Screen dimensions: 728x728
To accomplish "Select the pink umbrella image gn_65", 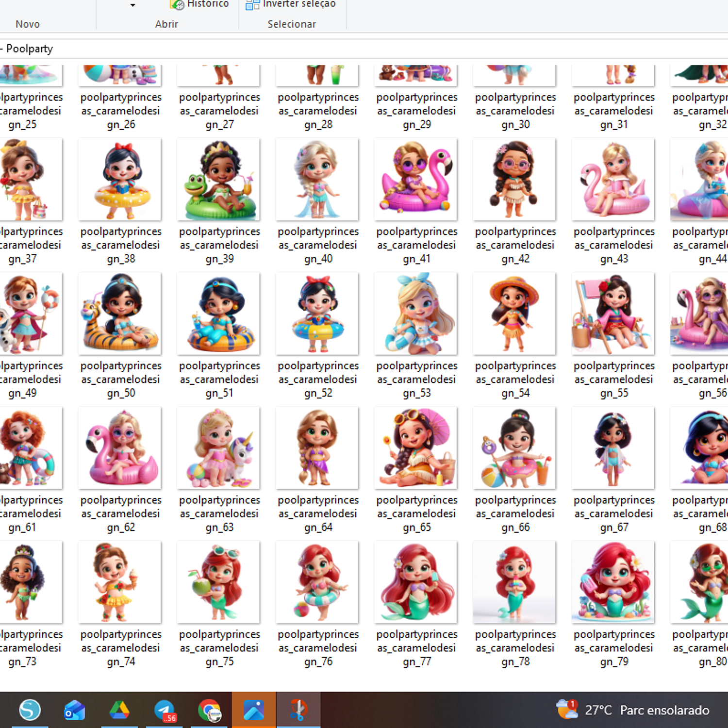I will 416,448.
